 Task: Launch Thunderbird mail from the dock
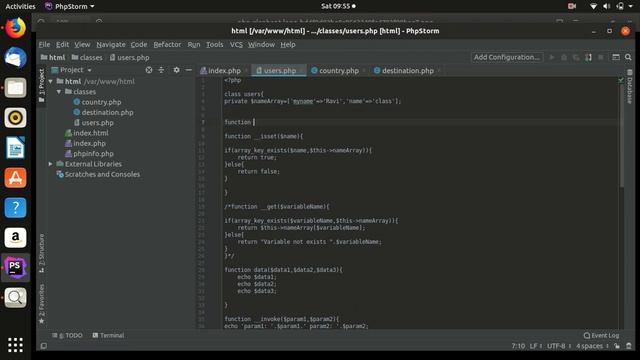click(16, 58)
